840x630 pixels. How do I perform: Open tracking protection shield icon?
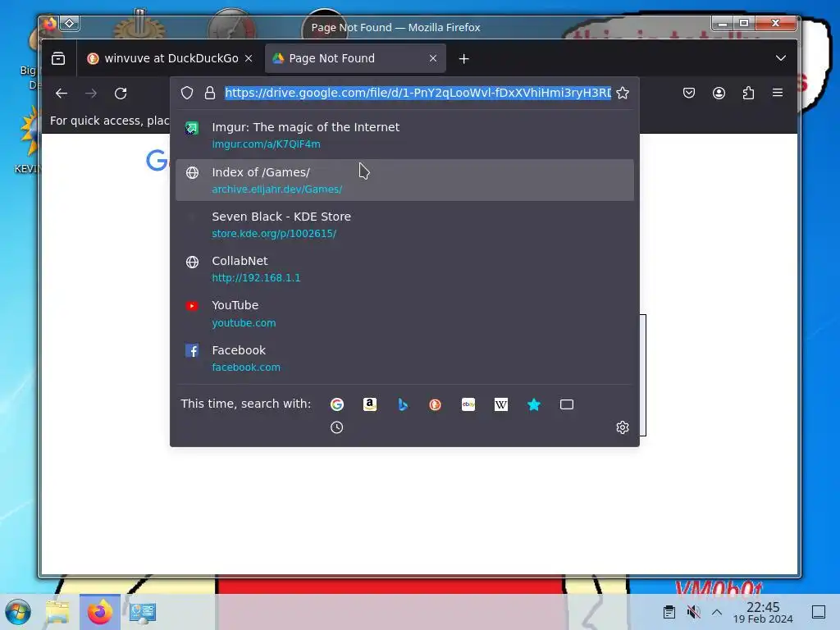point(187,93)
